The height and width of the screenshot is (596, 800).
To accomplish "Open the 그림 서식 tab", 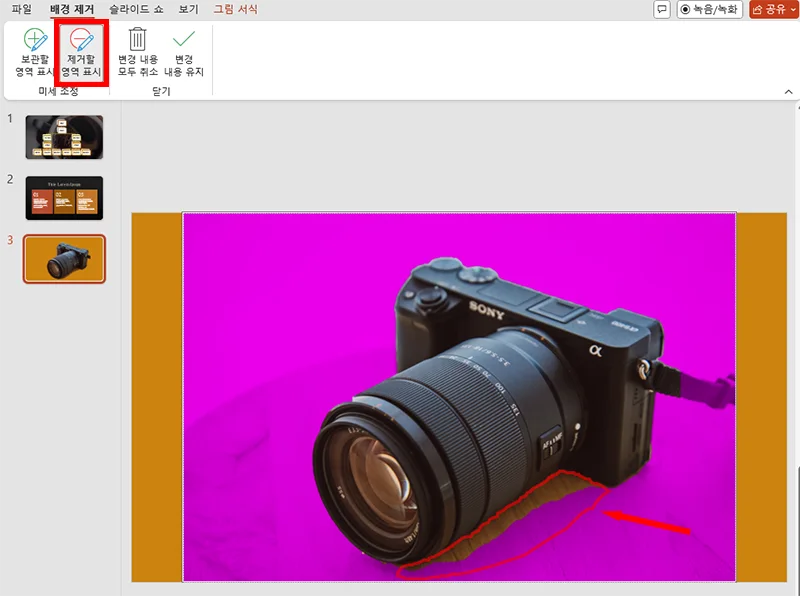I will pos(235,9).
